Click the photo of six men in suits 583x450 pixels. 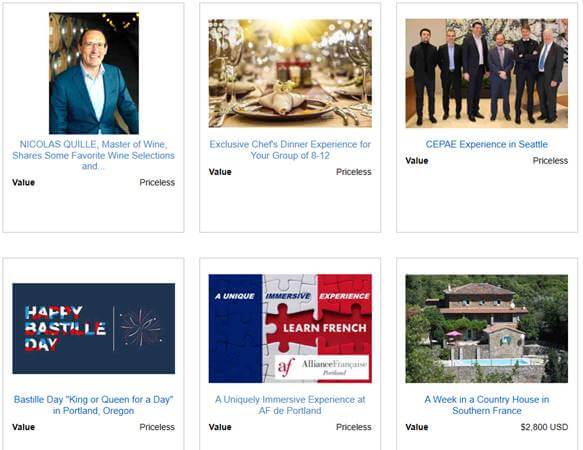pyautogui.click(x=486, y=73)
